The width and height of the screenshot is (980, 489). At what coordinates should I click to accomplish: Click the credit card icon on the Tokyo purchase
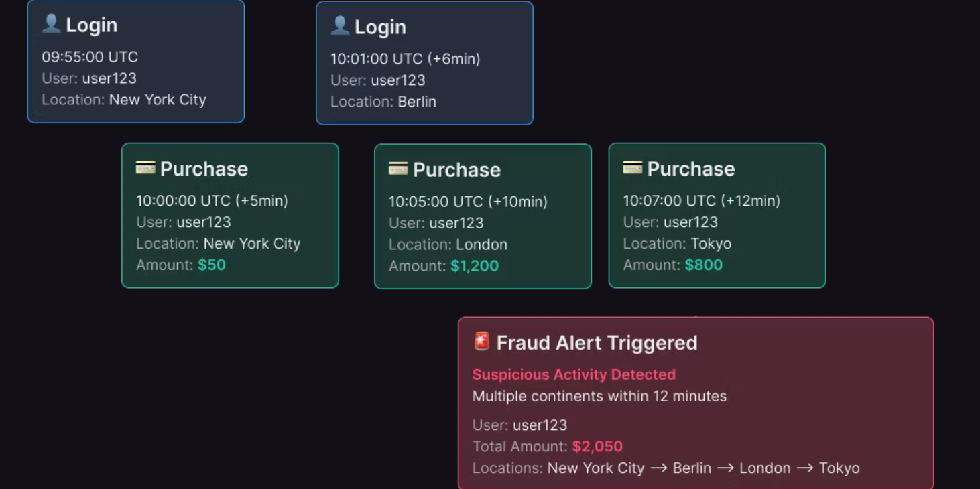pyautogui.click(x=632, y=167)
